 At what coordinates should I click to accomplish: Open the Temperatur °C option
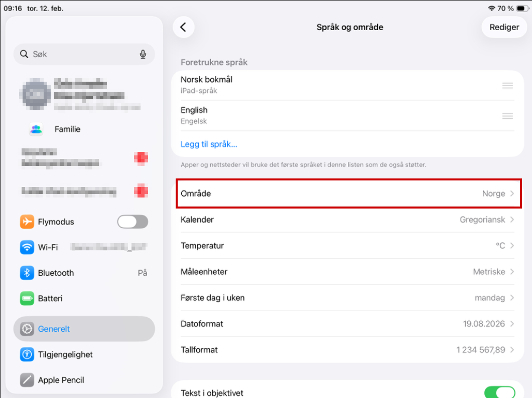pos(347,246)
